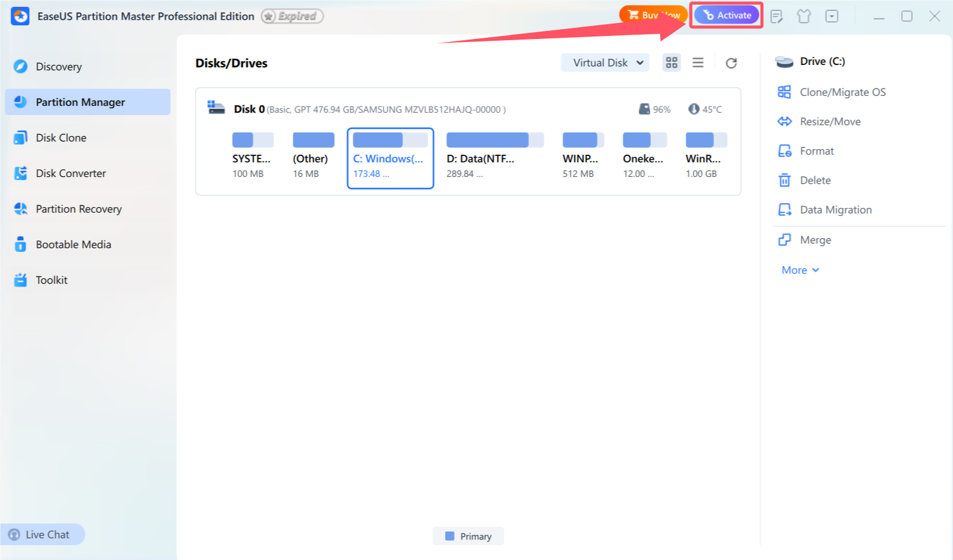Select Partition Manager in sidebar

click(x=87, y=102)
